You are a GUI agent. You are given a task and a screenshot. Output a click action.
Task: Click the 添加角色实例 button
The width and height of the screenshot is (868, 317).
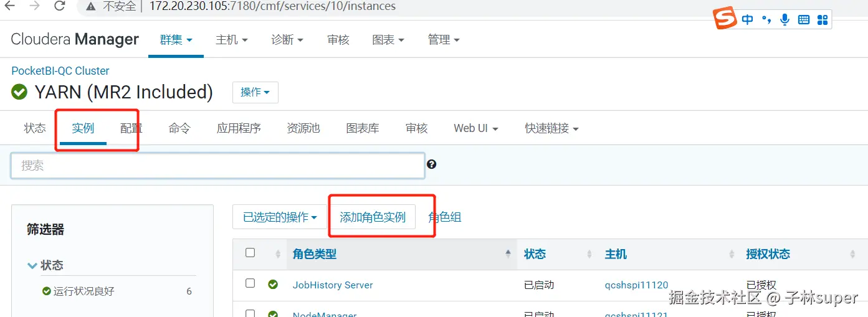(373, 217)
